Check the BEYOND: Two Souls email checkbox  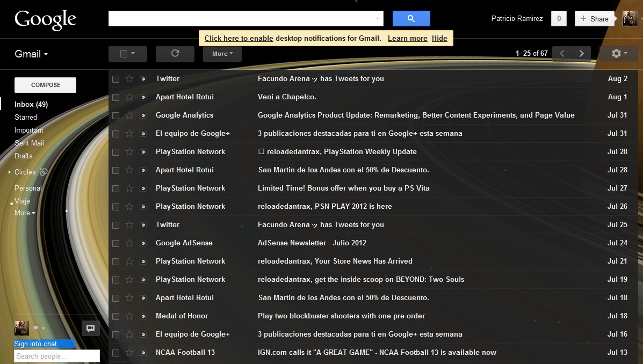click(x=115, y=280)
